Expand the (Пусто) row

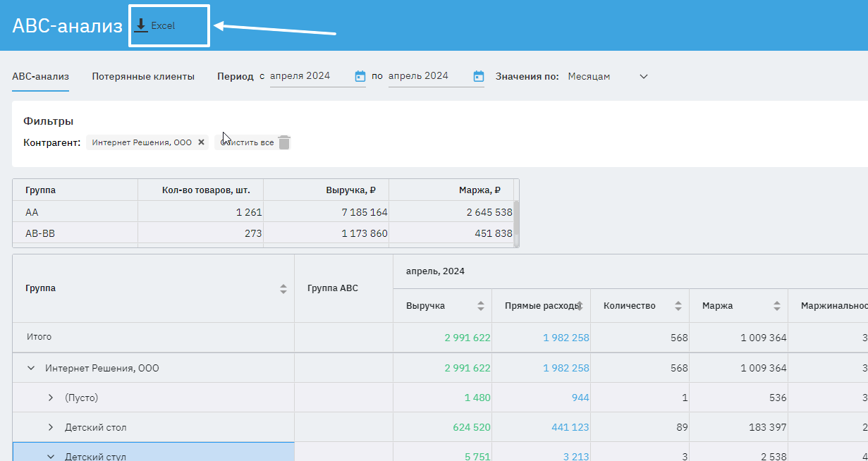click(51, 398)
